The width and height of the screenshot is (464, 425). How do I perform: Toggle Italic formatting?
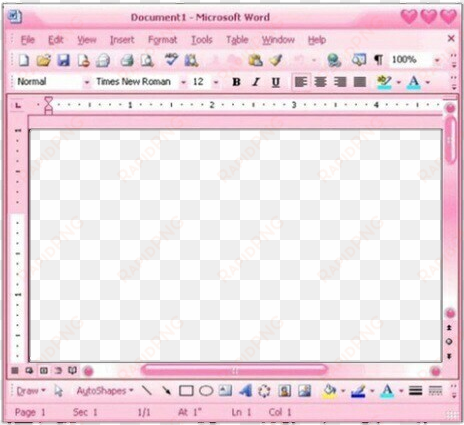click(x=256, y=82)
